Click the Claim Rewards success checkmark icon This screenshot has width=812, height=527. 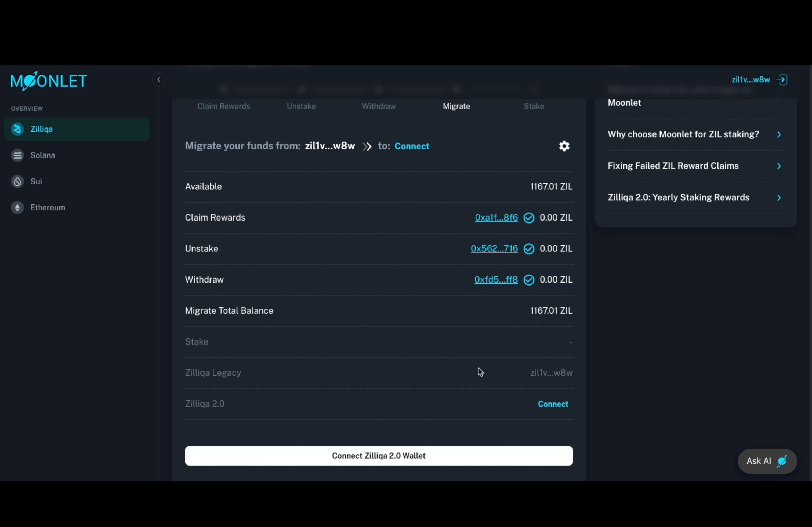coord(529,218)
